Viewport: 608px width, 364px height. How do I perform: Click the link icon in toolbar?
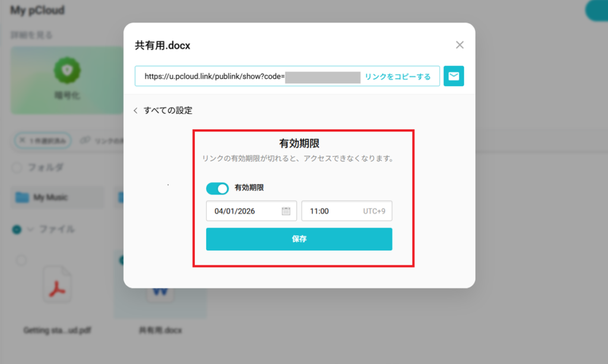pyautogui.click(x=85, y=140)
